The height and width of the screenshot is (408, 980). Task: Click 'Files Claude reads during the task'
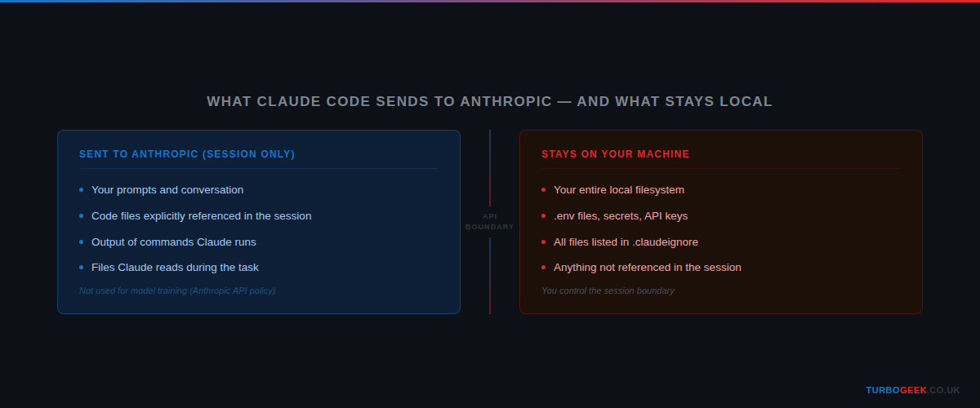175,268
